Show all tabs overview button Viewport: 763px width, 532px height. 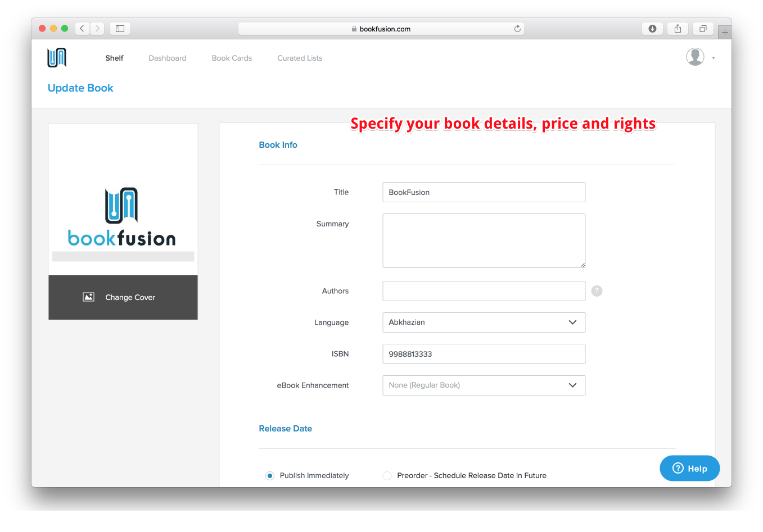point(703,29)
